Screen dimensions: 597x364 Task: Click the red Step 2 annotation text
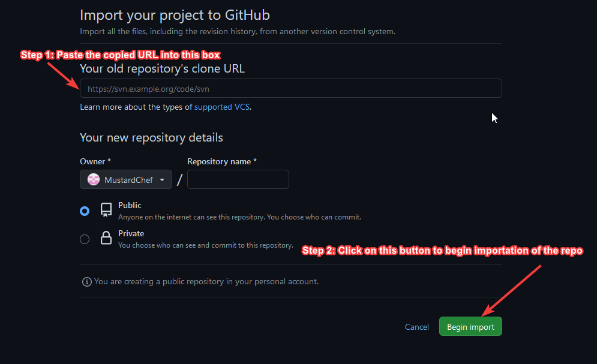click(x=442, y=251)
